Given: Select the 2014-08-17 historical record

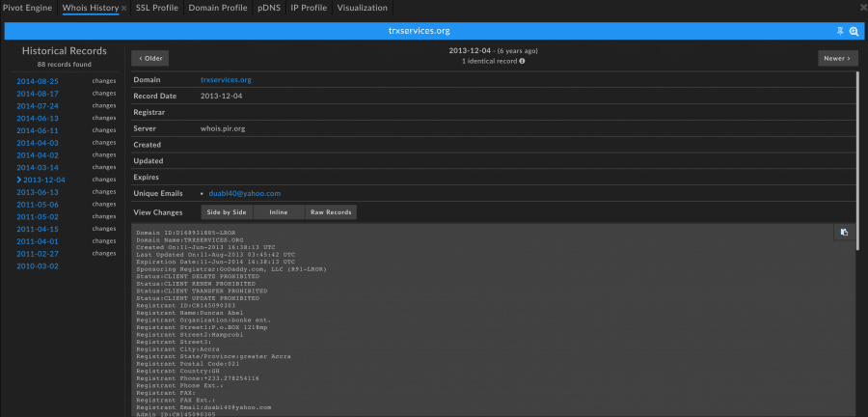Looking at the screenshot, I should click(37, 94).
